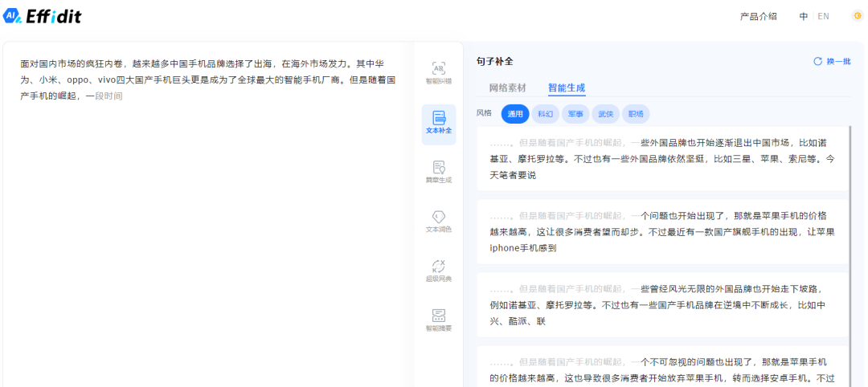Open the 超级网典 dictionary tool
The image size is (868, 387).
[438, 271]
